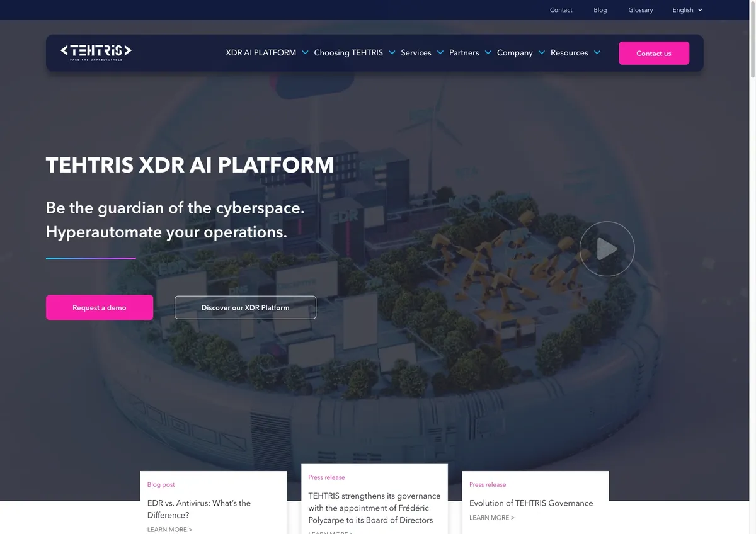The image size is (756, 534).
Task: Click Press release label on Governance card
Action: point(488,485)
